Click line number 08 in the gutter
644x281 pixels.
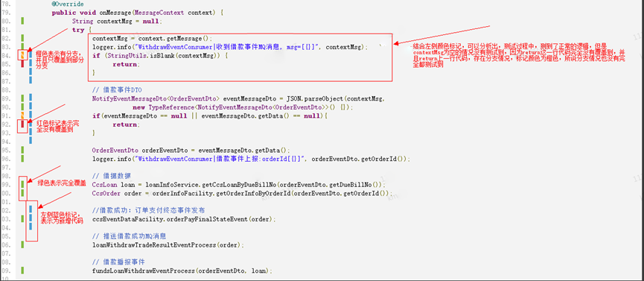[6, 262]
